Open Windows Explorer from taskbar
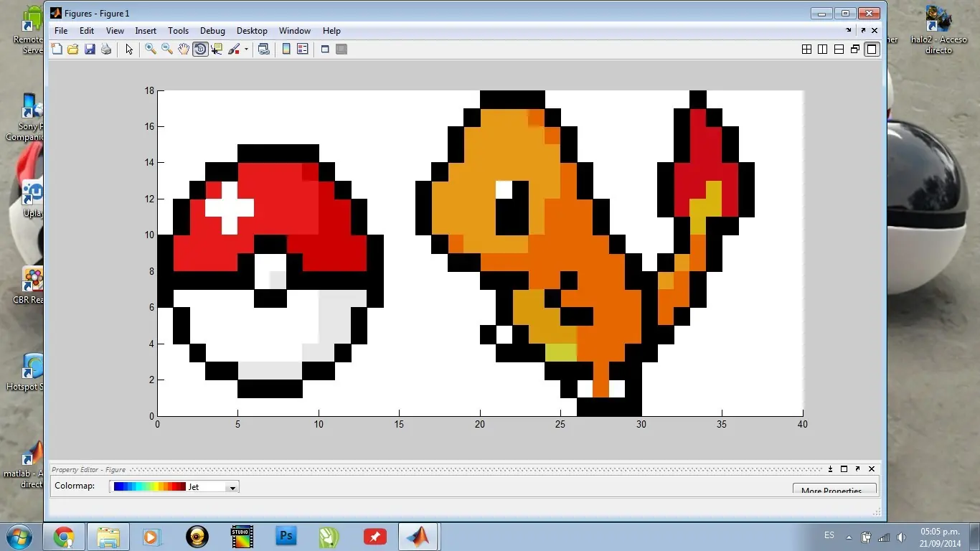The width and height of the screenshot is (980, 551). coord(108,537)
